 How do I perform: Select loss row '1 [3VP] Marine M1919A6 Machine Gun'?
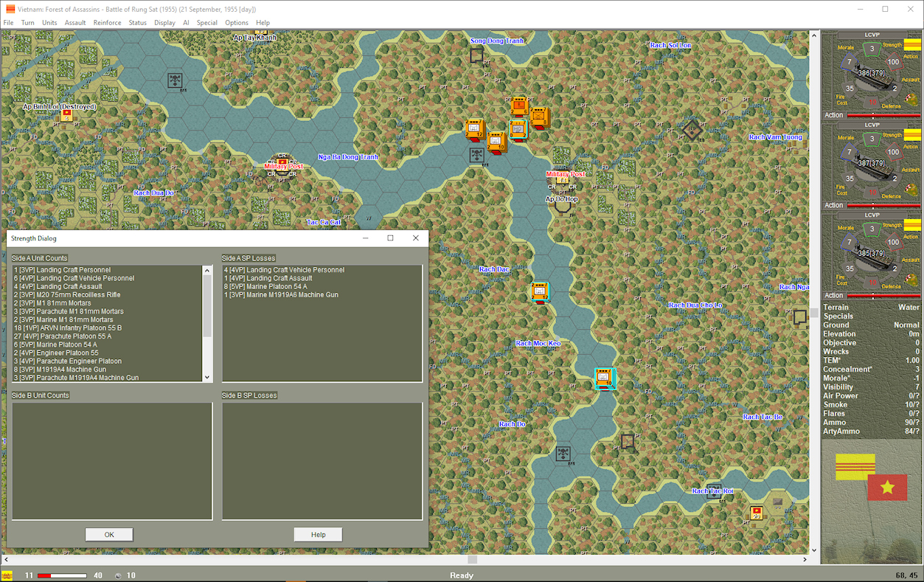(x=322, y=295)
